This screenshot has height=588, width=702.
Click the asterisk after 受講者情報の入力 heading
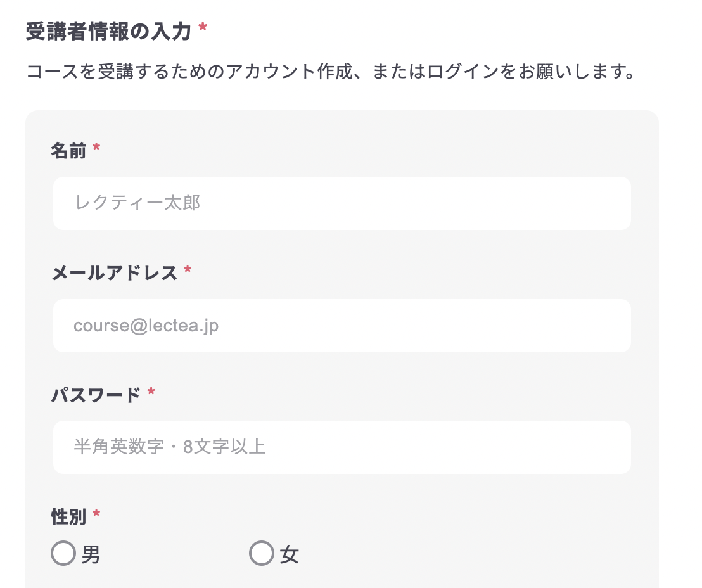(x=203, y=29)
